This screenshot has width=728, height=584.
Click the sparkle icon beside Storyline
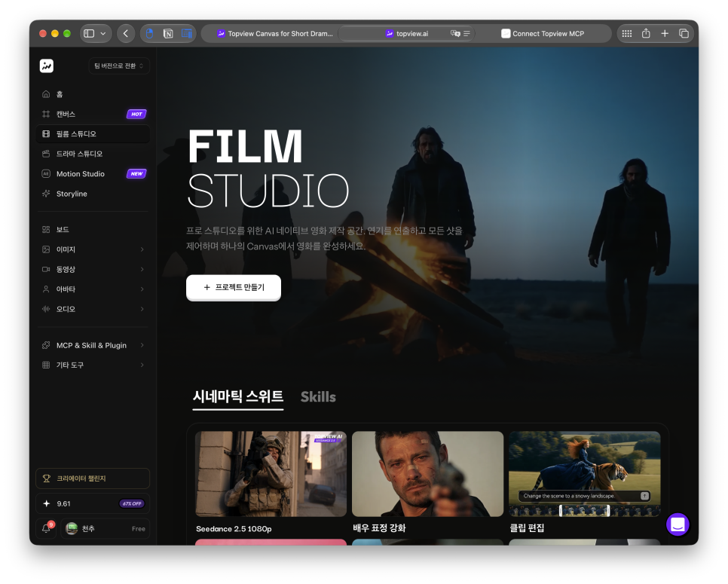click(46, 194)
